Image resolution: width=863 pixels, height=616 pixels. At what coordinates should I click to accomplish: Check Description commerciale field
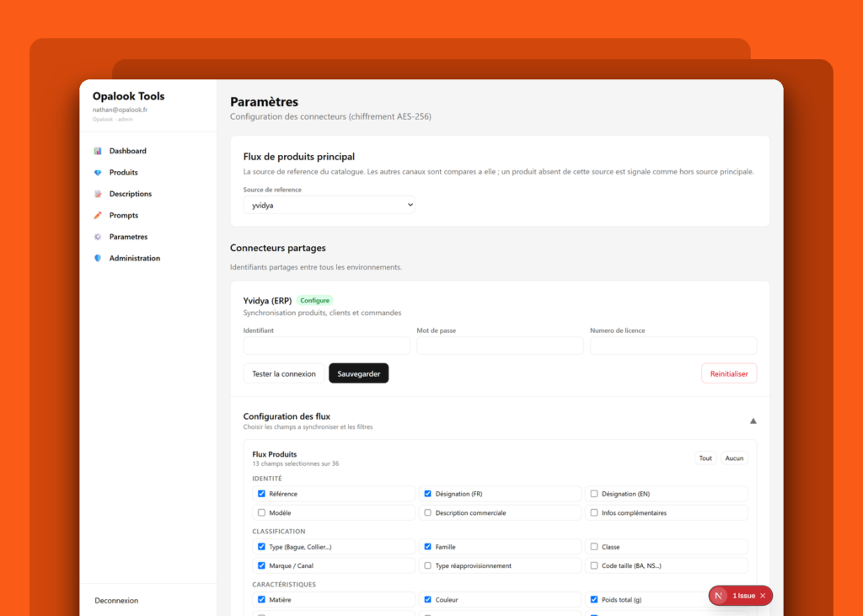point(427,512)
